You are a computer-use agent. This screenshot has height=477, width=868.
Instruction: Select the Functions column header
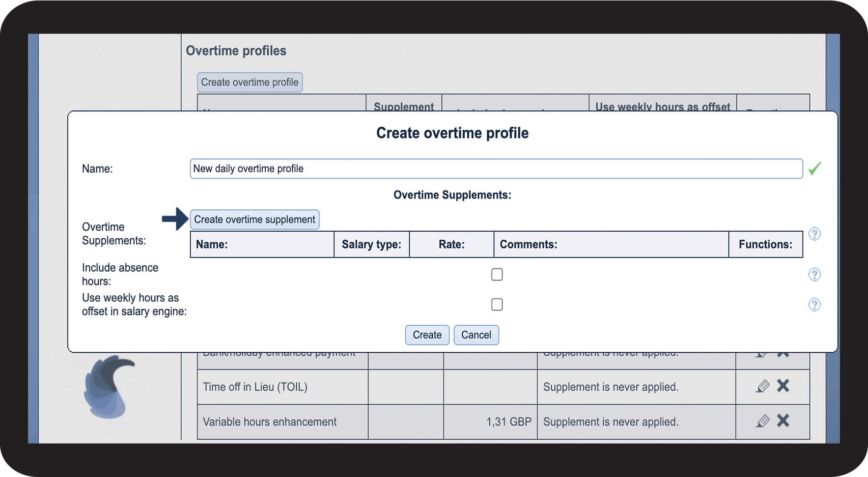pyautogui.click(x=765, y=245)
